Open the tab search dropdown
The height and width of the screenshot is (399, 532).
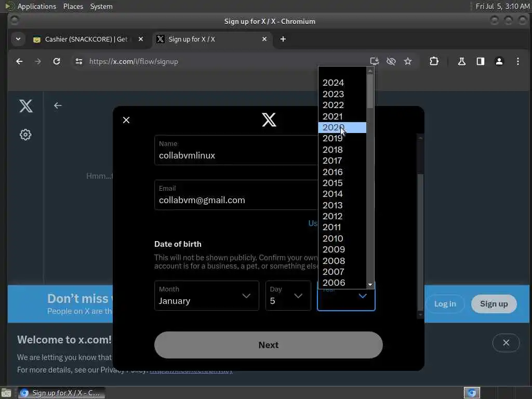18,39
